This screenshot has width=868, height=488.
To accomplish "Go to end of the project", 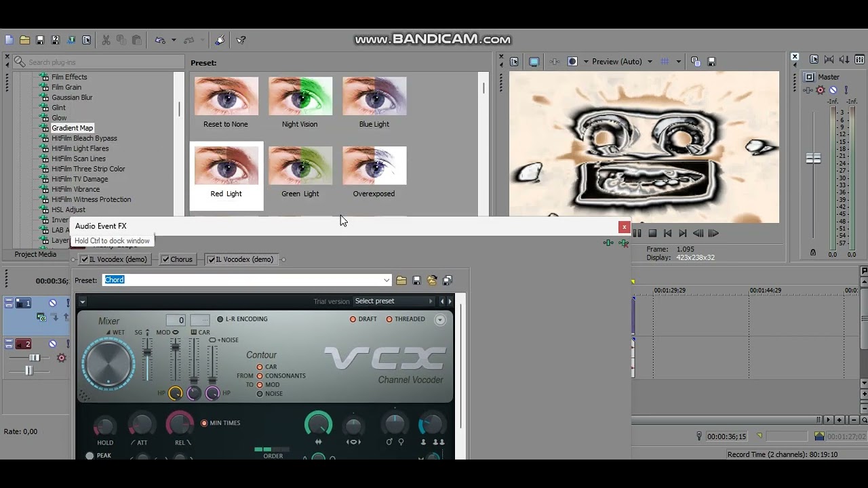I will [682, 233].
